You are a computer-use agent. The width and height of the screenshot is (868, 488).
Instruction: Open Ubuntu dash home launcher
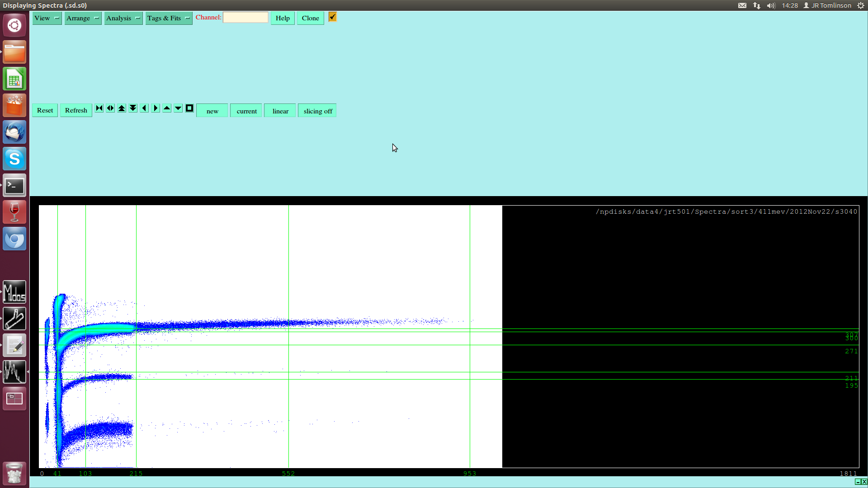click(x=14, y=25)
